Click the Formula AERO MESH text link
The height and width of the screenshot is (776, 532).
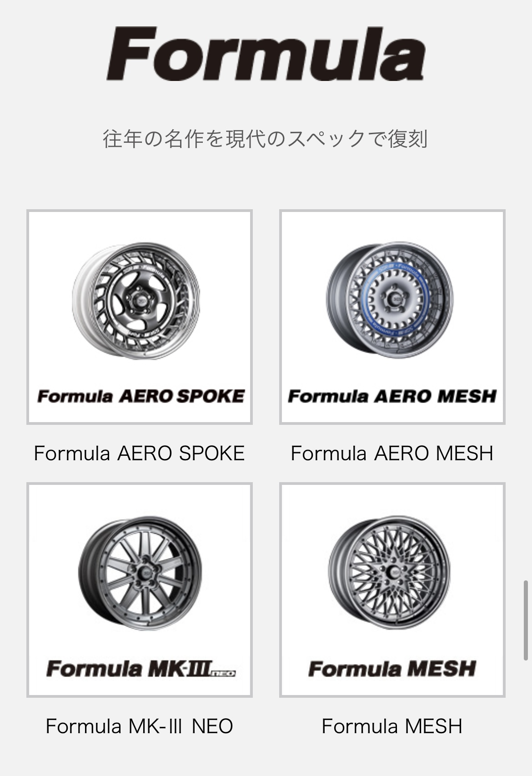pyautogui.click(x=392, y=454)
